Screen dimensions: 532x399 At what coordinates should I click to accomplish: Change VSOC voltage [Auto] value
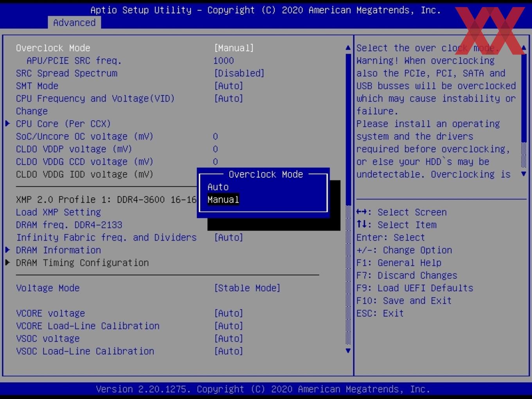(x=228, y=338)
